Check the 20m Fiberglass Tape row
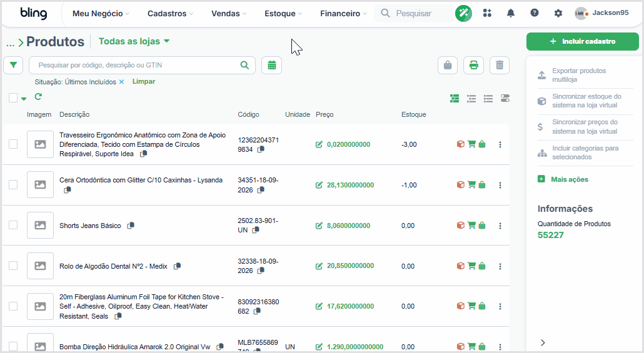Image resolution: width=644 pixels, height=353 pixels. click(x=13, y=306)
